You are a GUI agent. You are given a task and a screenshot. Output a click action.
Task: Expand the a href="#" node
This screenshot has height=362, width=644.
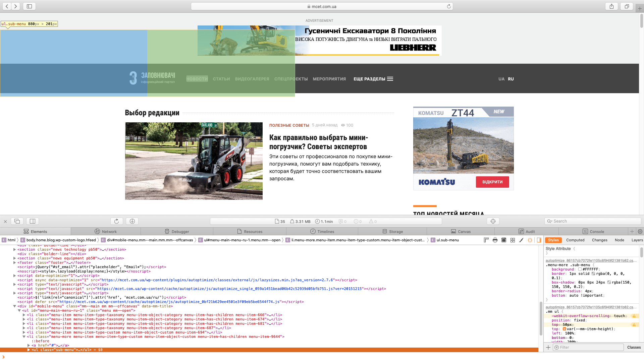pyautogui.click(x=29, y=345)
